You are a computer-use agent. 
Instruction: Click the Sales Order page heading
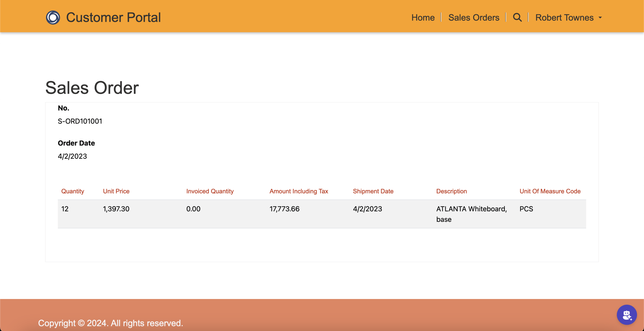(92, 88)
